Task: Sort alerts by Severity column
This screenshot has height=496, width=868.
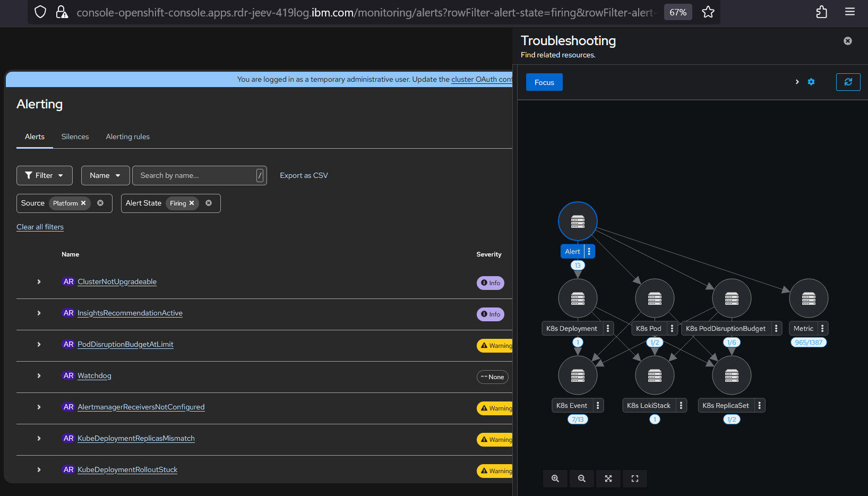Action: click(488, 254)
